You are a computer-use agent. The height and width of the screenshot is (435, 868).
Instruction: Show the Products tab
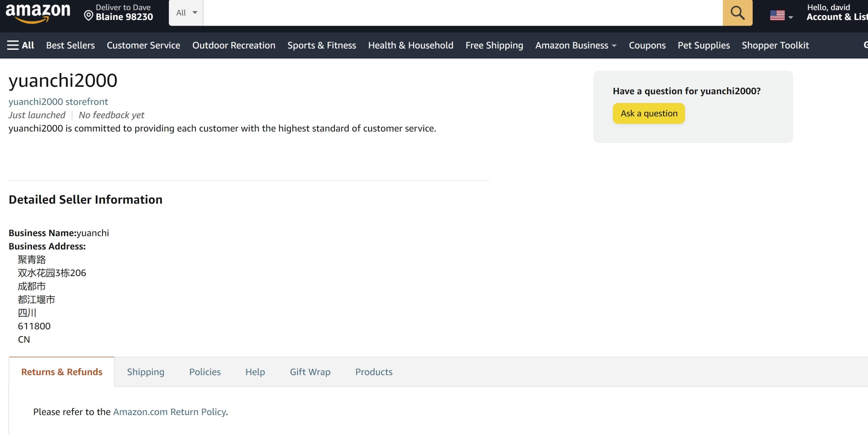374,372
